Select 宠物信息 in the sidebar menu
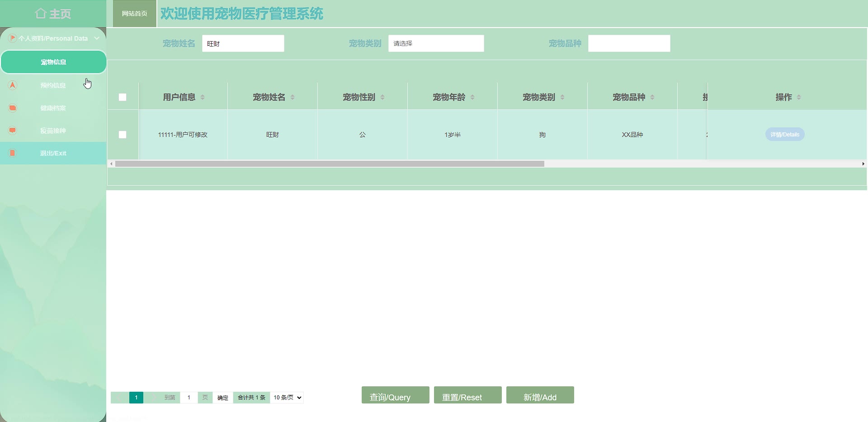This screenshot has width=868, height=422. click(x=53, y=62)
